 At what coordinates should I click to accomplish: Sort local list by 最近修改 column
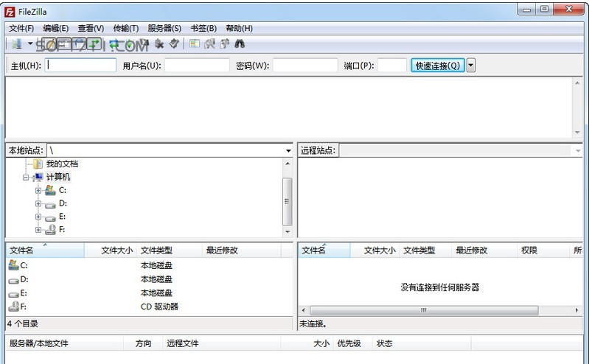(242, 251)
